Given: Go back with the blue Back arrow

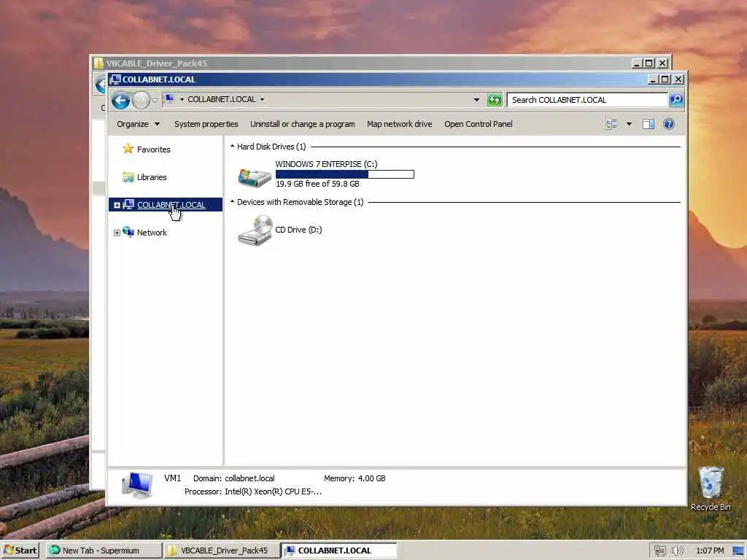Looking at the screenshot, I should 120,100.
